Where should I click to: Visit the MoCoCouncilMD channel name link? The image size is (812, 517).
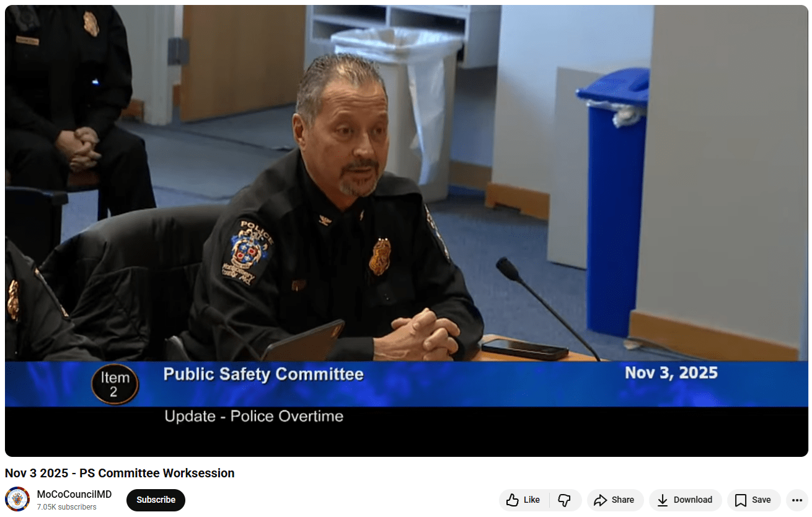[x=74, y=494]
